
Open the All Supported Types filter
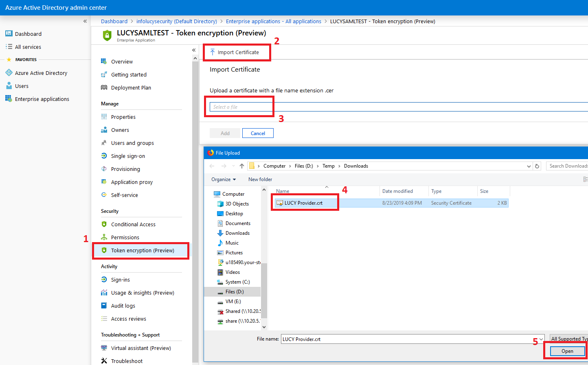(x=569, y=339)
